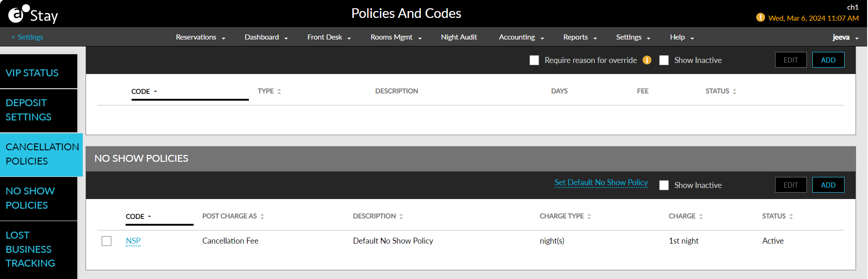
Task: Click the aStay logo
Action: [x=33, y=14]
